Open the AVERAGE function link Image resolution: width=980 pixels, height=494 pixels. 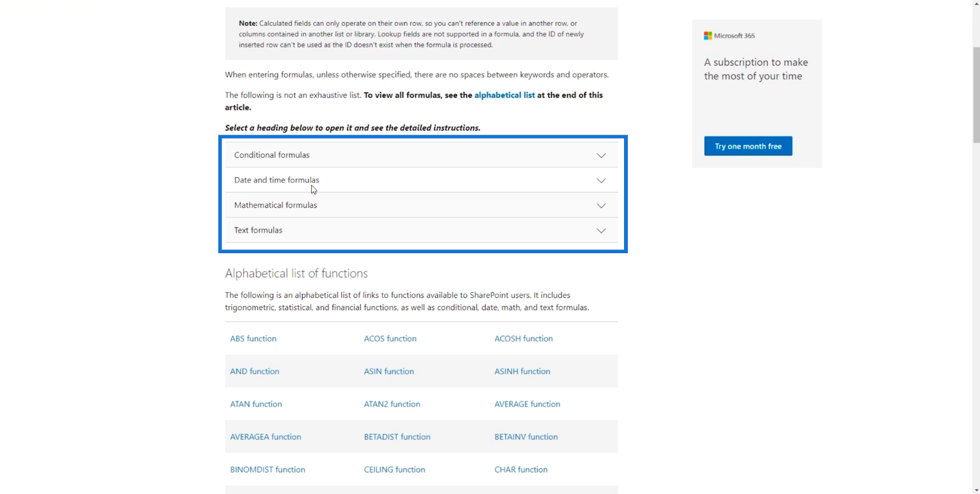[x=527, y=404]
